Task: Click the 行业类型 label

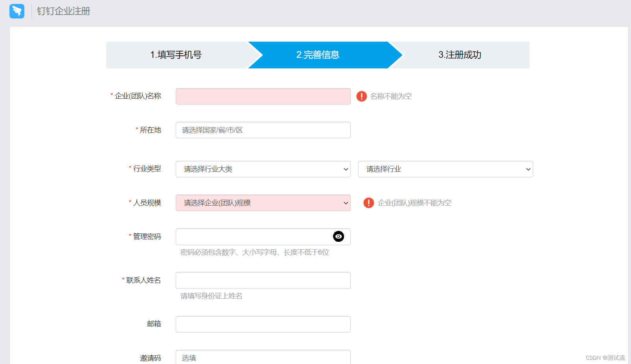Action: point(147,169)
